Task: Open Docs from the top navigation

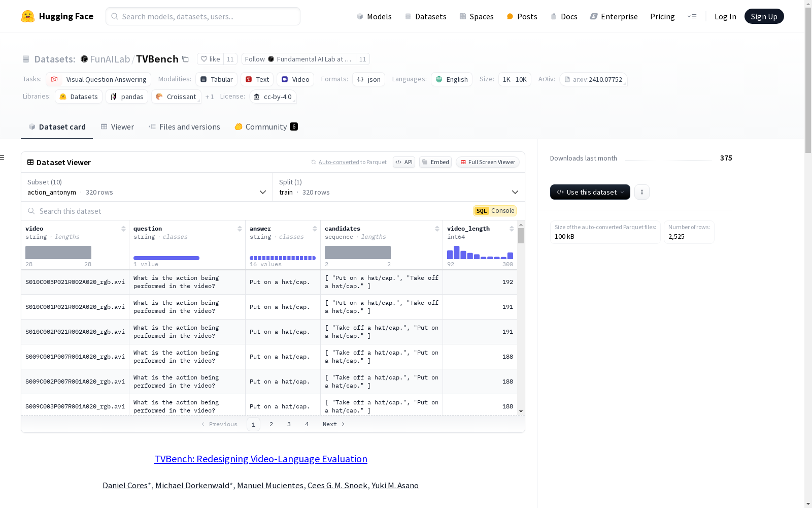Action: point(563,17)
